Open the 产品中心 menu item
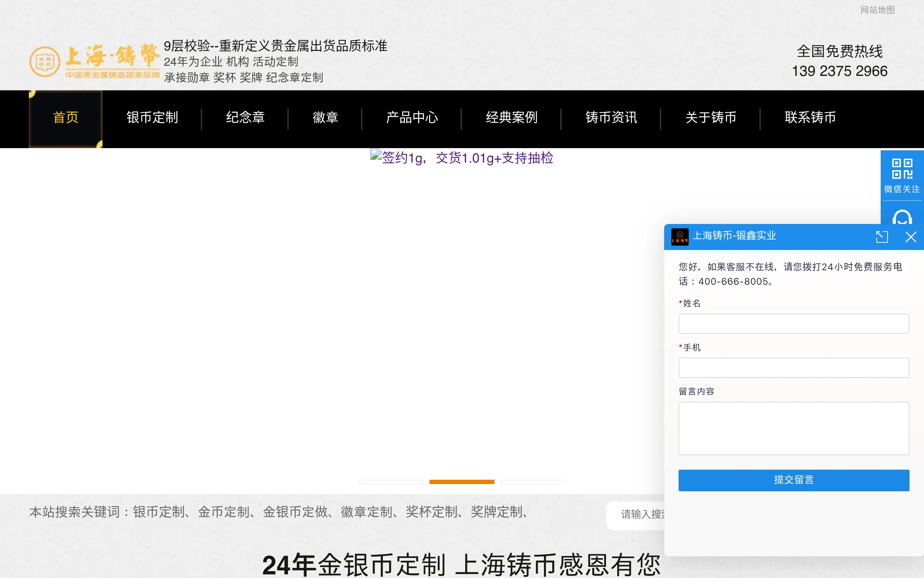Viewport: 924px width, 578px height. 412,117
